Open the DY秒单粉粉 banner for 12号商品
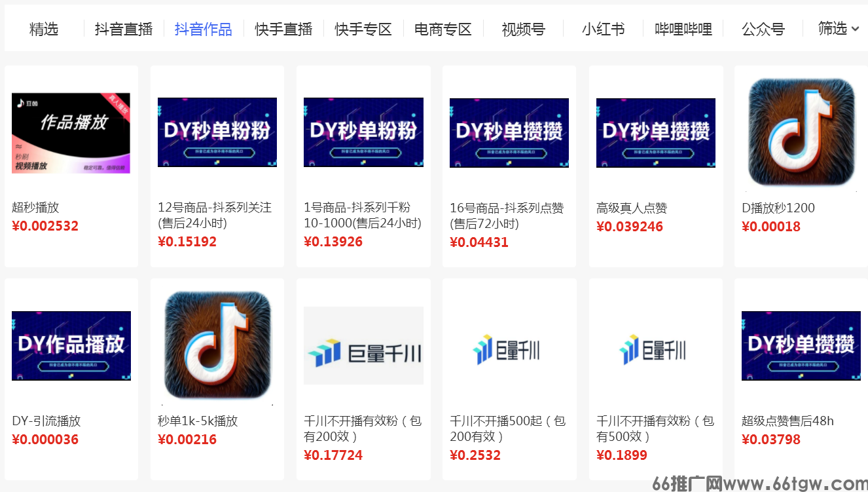 [x=217, y=132]
